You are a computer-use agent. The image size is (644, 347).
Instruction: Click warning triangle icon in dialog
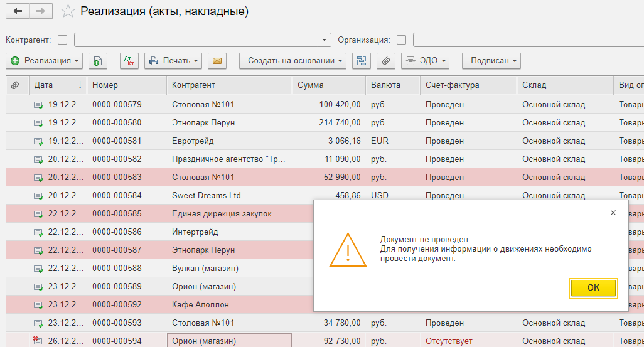coord(348,250)
